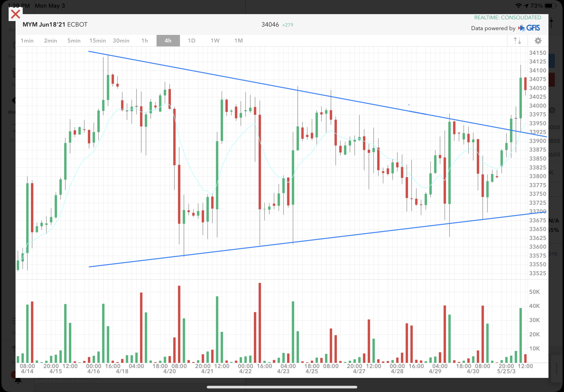This screenshot has height=392, width=564.
Task: Switch to the 1h timeframe
Action: pyautogui.click(x=145, y=41)
